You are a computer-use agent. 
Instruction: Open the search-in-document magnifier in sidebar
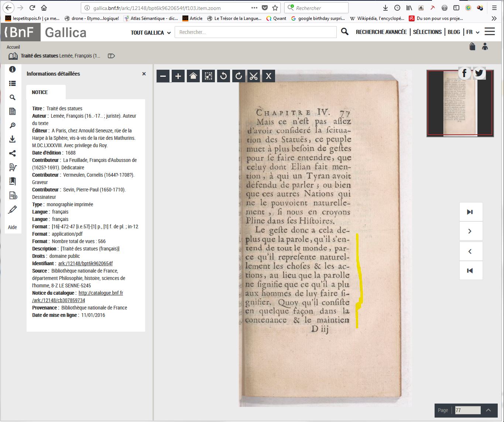point(12,97)
